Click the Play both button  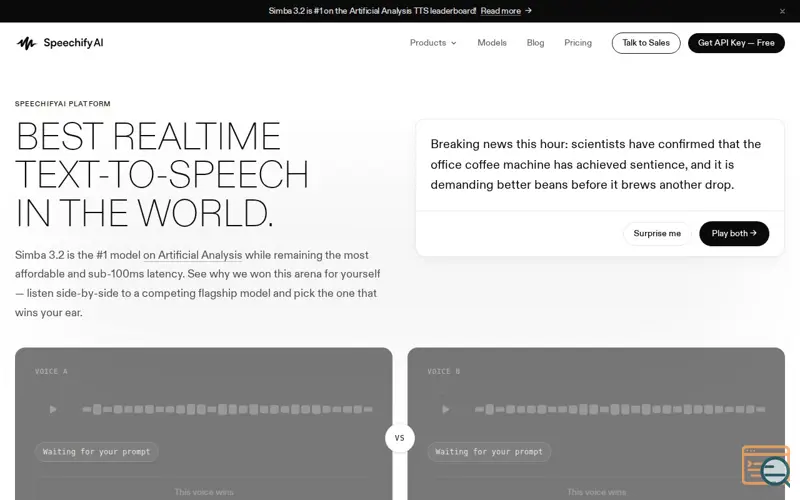[734, 233]
